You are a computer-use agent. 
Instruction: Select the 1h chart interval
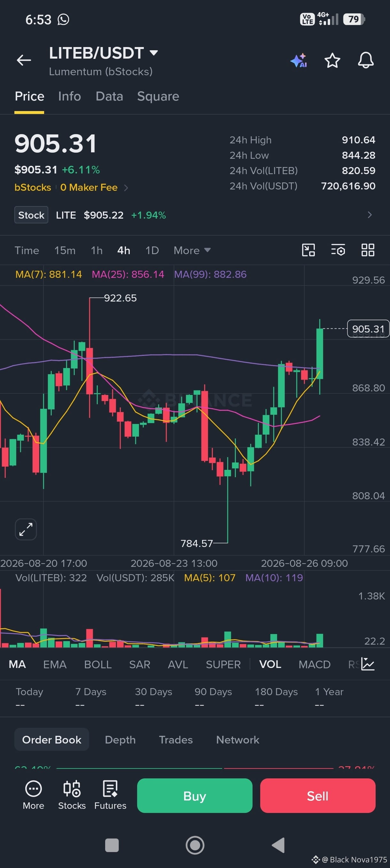coord(97,250)
